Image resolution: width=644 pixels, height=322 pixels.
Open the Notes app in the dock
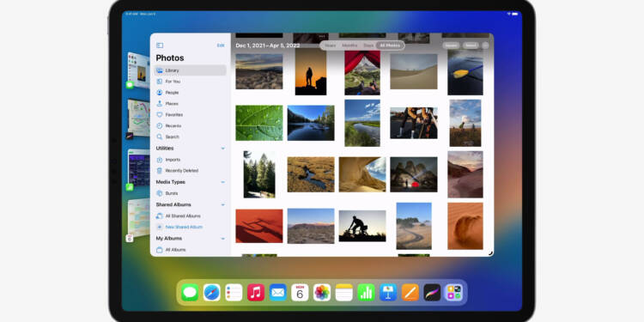[344, 293]
